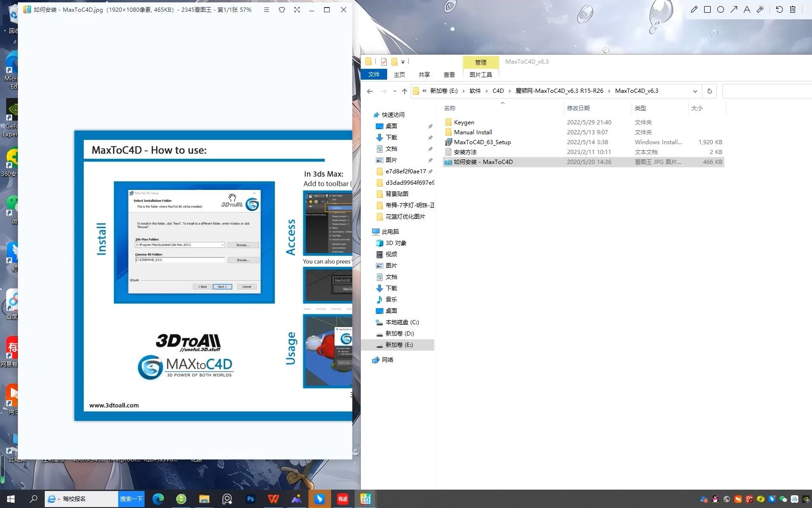Open 背景贴图 folder in quick access
This screenshot has height=508, width=812.
(397, 194)
